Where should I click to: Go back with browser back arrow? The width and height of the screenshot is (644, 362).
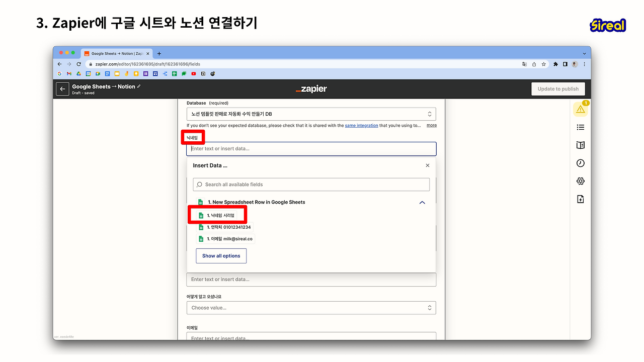[x=60, y=64]
